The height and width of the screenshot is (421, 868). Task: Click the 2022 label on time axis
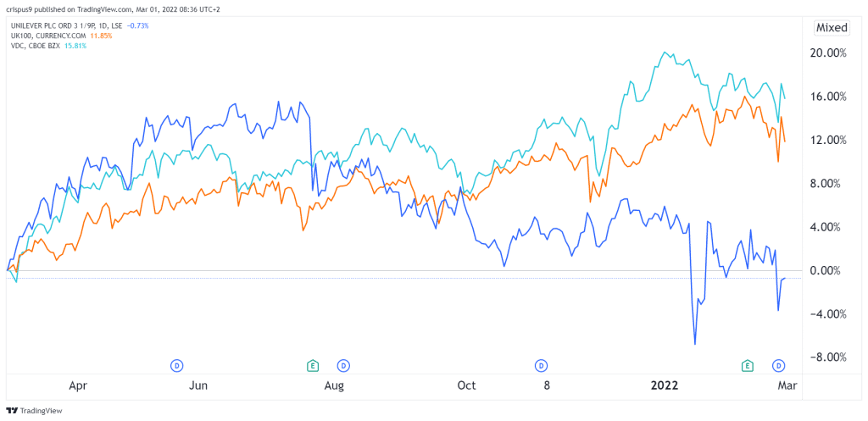[664, 385]
